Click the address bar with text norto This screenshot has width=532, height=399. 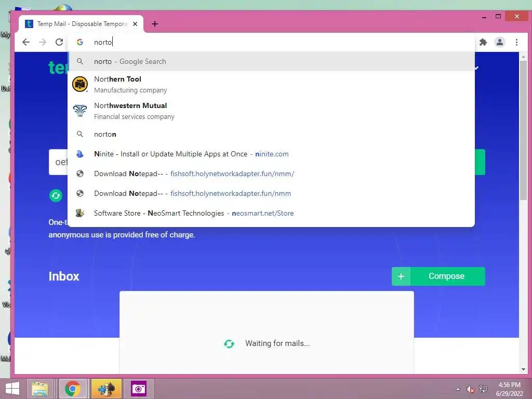[x=271, y=42]
